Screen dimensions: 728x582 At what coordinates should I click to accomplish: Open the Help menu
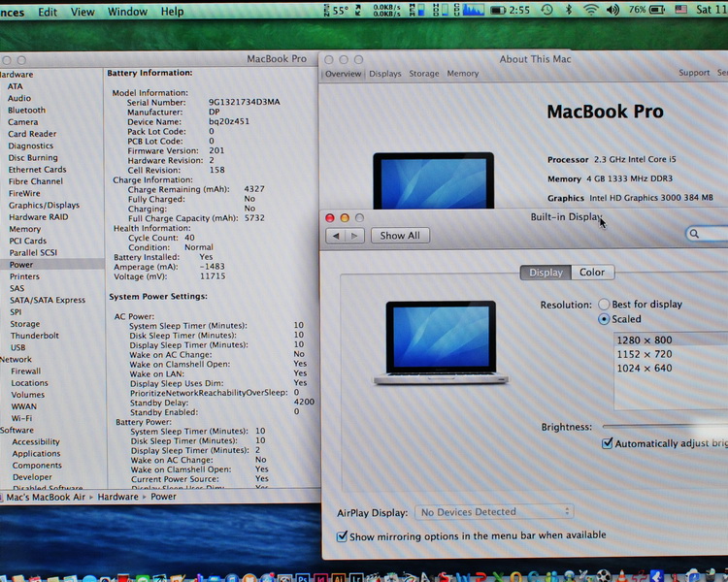click(172, 11)
